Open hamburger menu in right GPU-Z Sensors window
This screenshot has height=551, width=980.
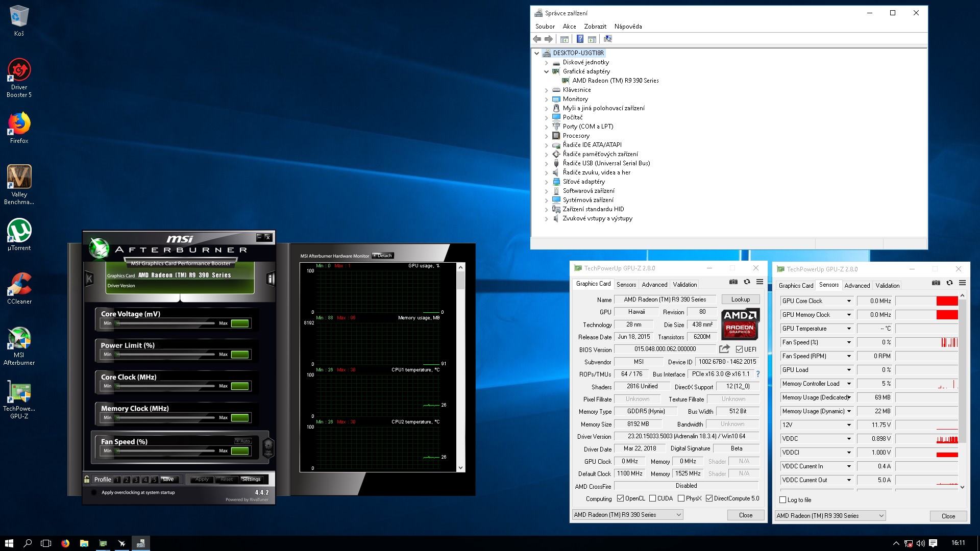(x=962, y=283)
